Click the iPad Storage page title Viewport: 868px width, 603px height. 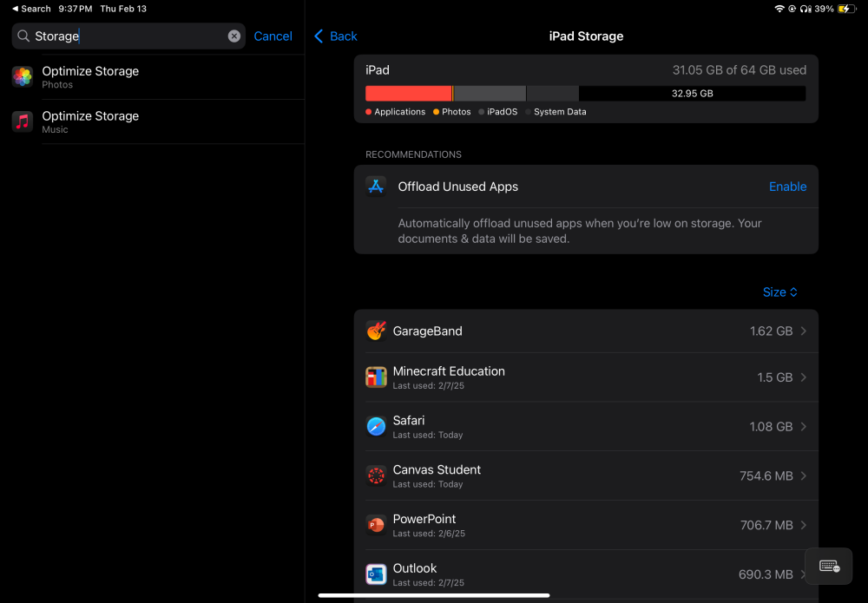pyautogui.click(x=586, y=36)
